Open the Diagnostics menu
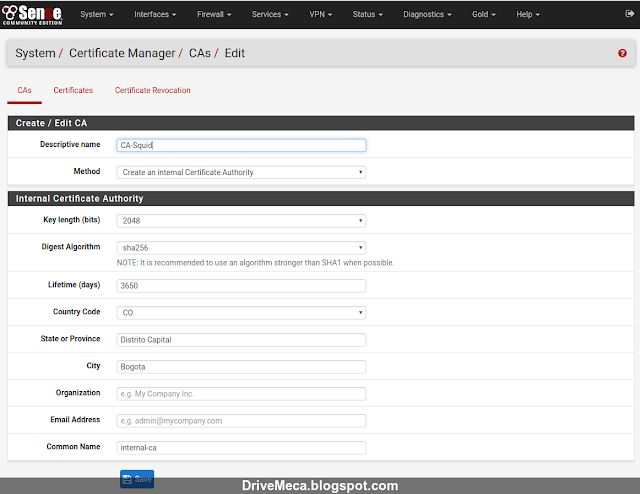Screen dimensions: 640x494 click(x=427, y=14)
